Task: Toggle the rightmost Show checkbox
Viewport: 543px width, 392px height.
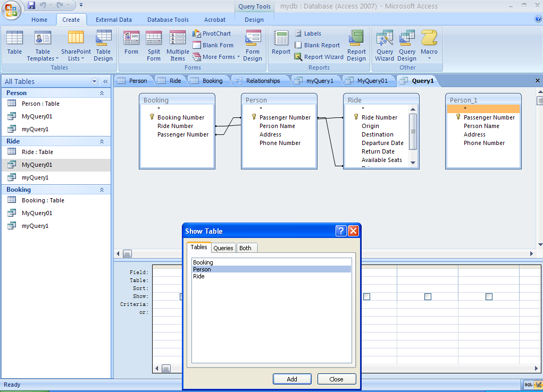Action: (x=489, y=296)
